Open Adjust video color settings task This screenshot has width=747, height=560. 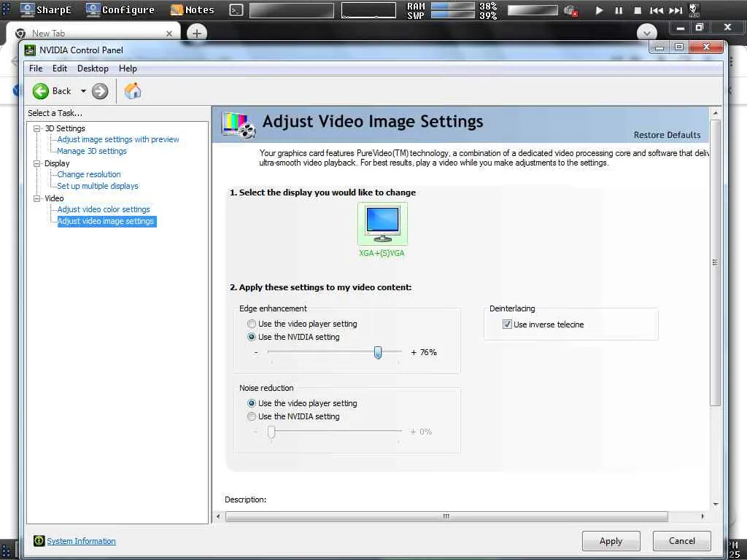[104, 209]
